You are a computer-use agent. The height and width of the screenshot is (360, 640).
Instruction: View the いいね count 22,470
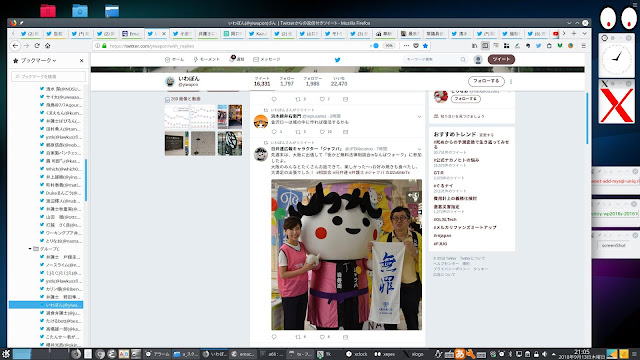[339, 81]
